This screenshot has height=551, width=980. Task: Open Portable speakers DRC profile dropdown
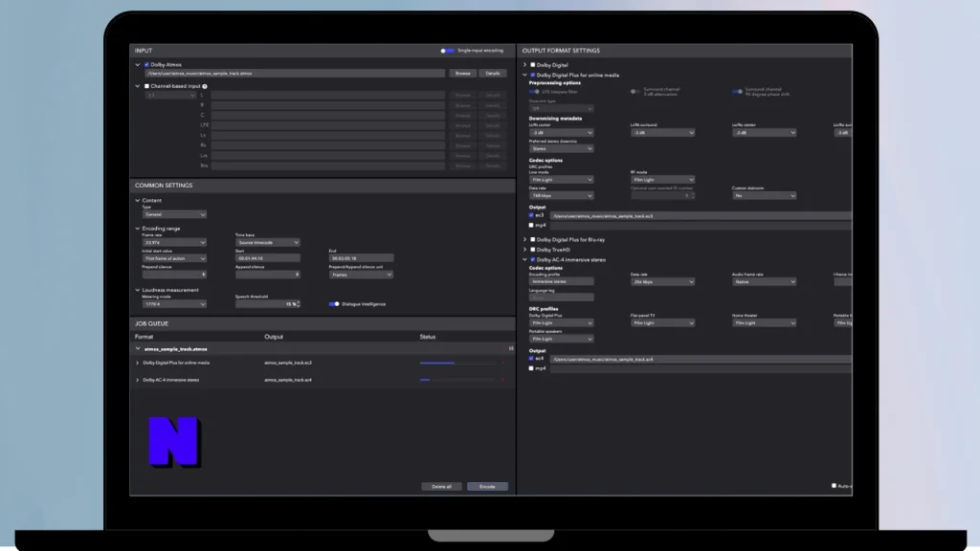click(561, 339)
